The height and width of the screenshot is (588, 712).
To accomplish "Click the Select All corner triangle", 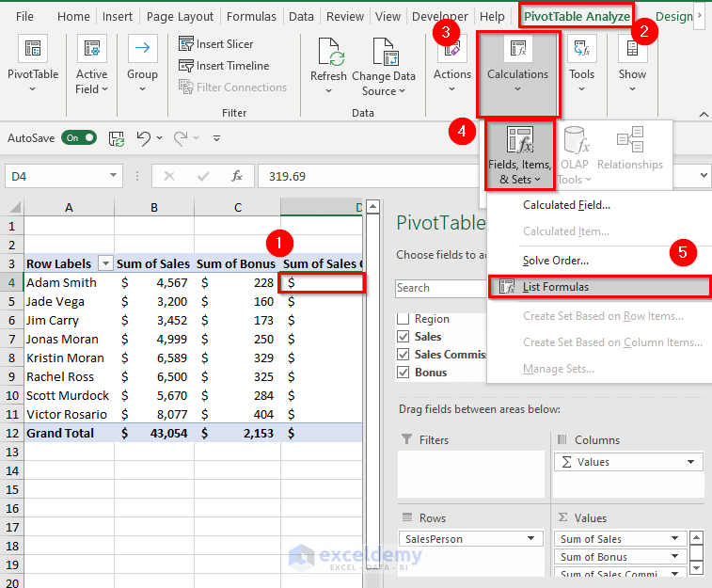I will [x=14, y=208].
